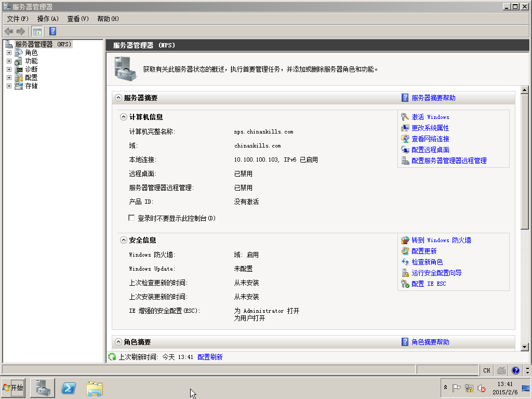Image resolution: width=532 pixels, height=399 pixels.
Task: Click the nps.chinaskills.com computer name text
Action: pyautogui.click(x=263, y=131)
